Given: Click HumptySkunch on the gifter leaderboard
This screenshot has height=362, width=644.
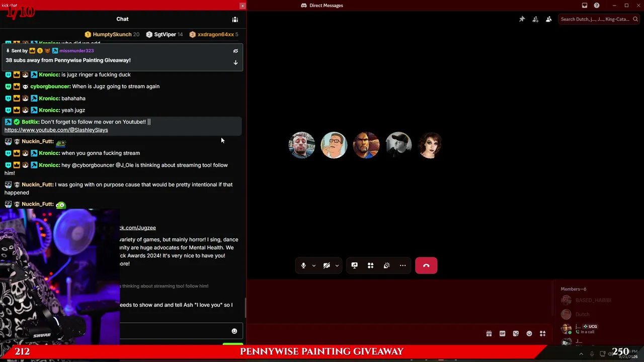Looking at the screenshot, I should 112,34.
